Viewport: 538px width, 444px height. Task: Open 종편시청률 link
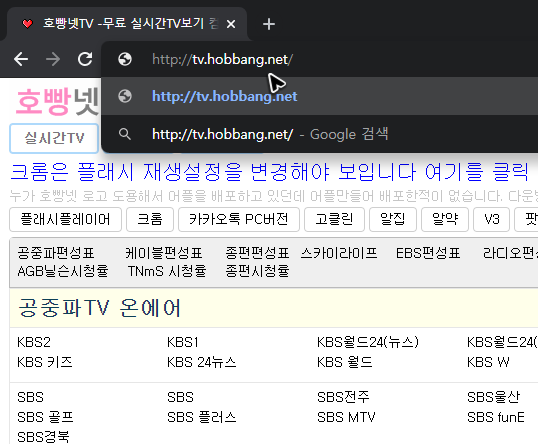(257, 271)
